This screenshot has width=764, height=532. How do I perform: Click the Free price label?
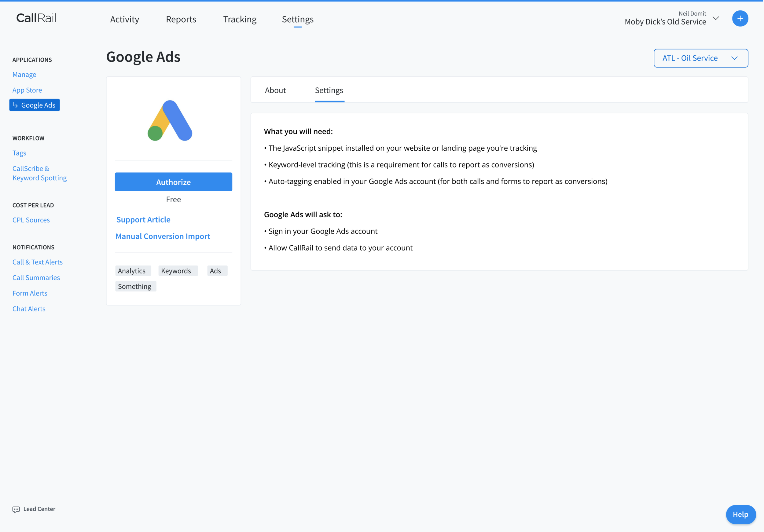tap(173, 199)
